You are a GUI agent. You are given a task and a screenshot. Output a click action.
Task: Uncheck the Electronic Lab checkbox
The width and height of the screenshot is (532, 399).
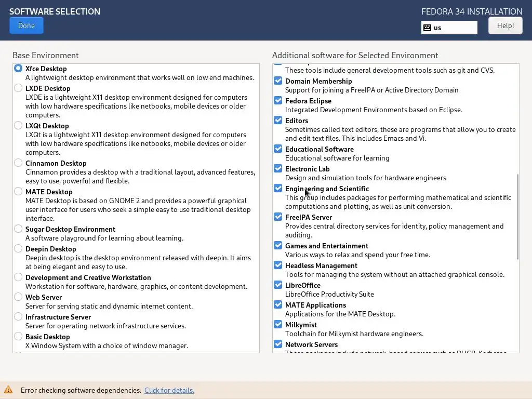(278, 168)
